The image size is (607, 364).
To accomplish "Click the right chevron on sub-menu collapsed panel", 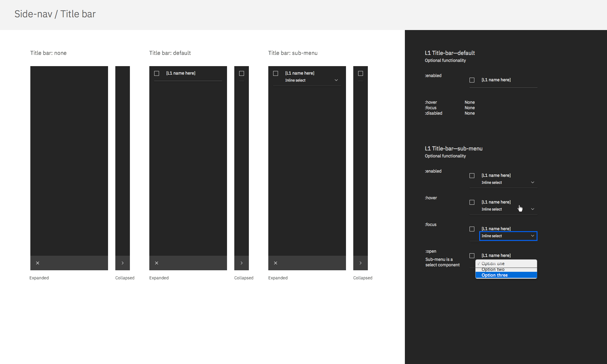I will click(x=360, y=263).
